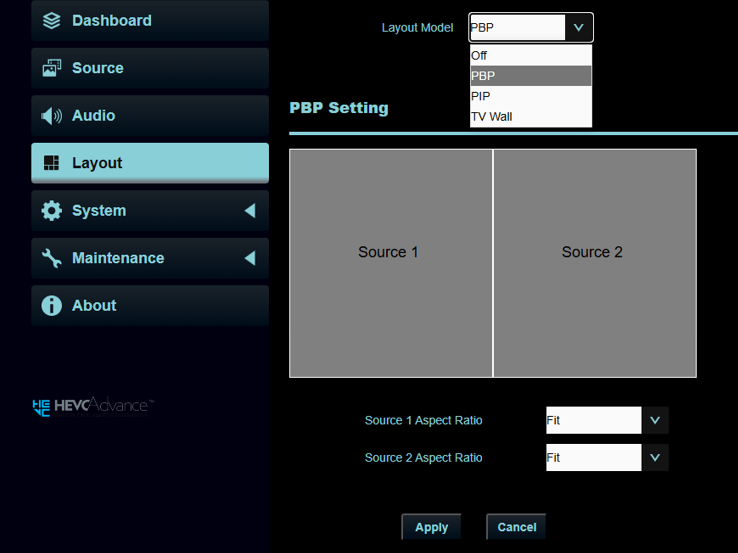Image resolution: width=738 pixels, height=553 pixels.
Task: Click the Audio speaker icon
Action: [52, 116]
